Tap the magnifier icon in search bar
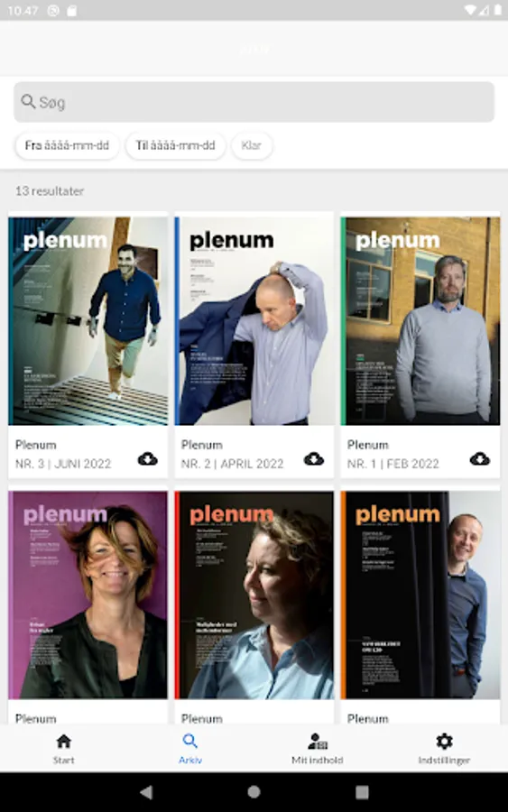The width and height of the screenshot is (508, 812). (x=28, y=101)
